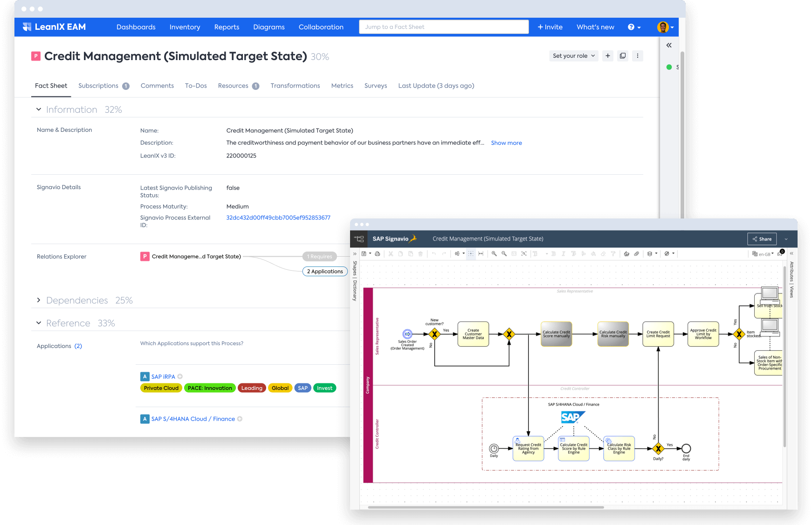Click the Zoom in magnifier in Signavio

pos(494,254)
